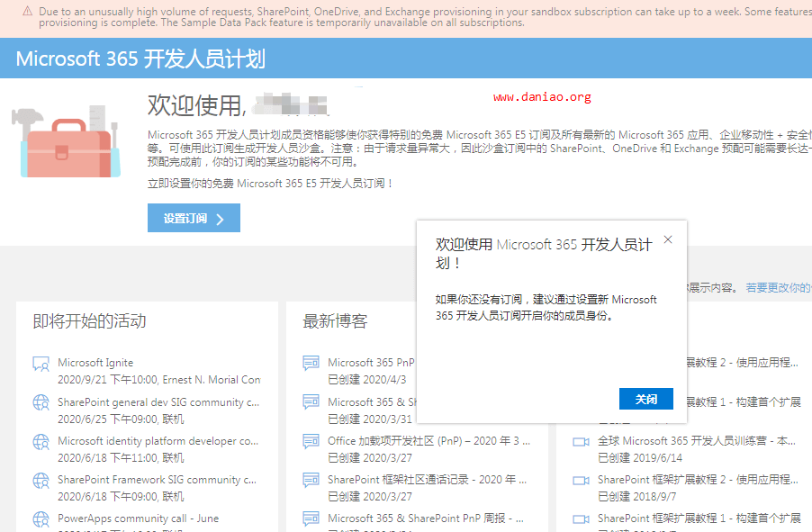The image size is (812, 532).
Task: Open Microsoft 365 & SharePoint PnP 周报 post
Action: [x=426, y=518]
